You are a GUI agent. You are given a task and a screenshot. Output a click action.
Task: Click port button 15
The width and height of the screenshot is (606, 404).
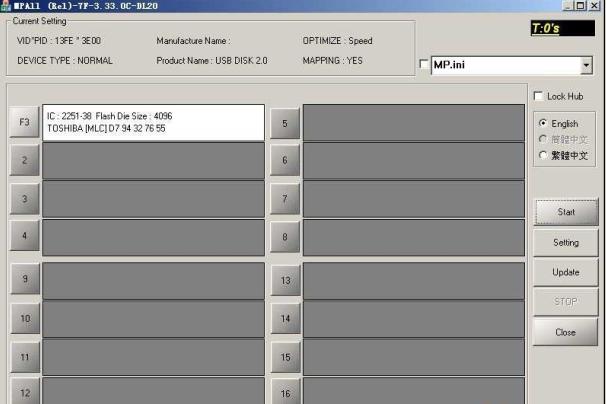[x=286, y=357]
